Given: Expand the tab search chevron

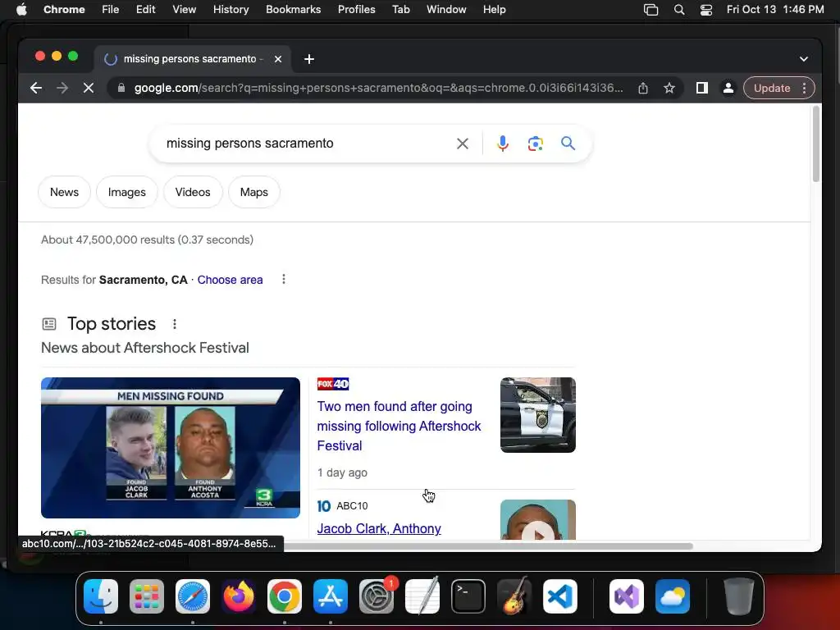Looking at the screenshot, I should tap(804, 59).
